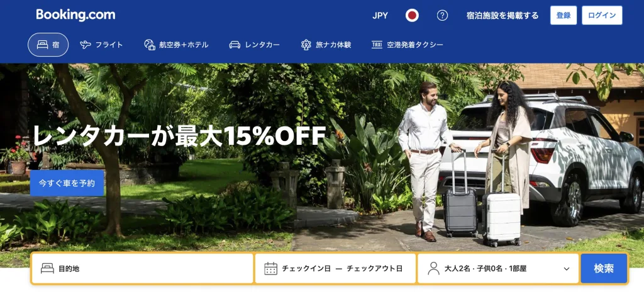Open the help question mark icon
Screen dimensions: 644x294
pyautogui.click(x=442, y=16)
